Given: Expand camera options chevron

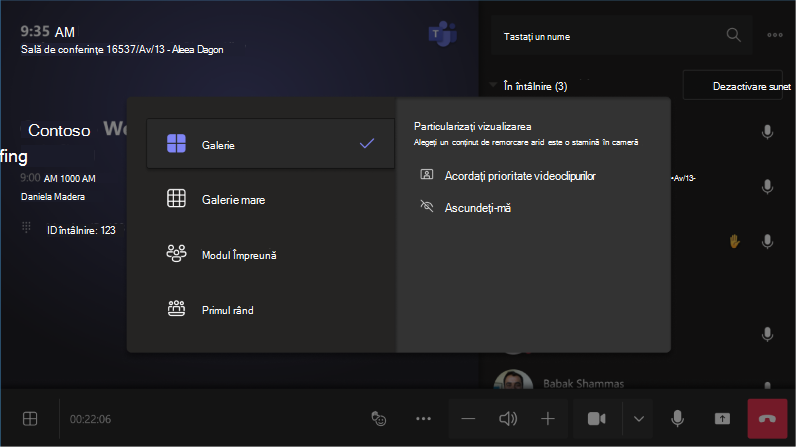Looking at the screenshot, I should pyautogui.click(x=639, y=419).
